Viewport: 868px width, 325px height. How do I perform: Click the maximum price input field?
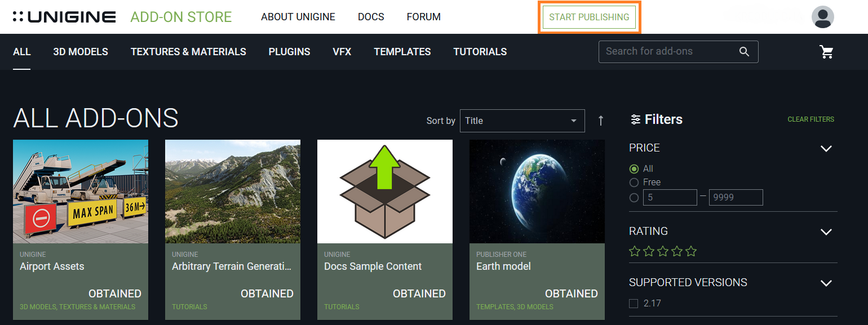(736, 198)
